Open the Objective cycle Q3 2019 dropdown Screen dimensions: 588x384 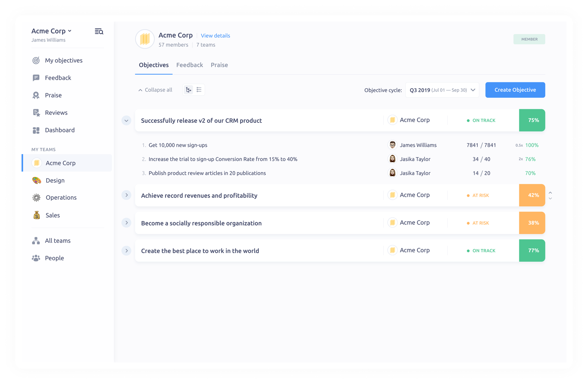tap(441, 90)
